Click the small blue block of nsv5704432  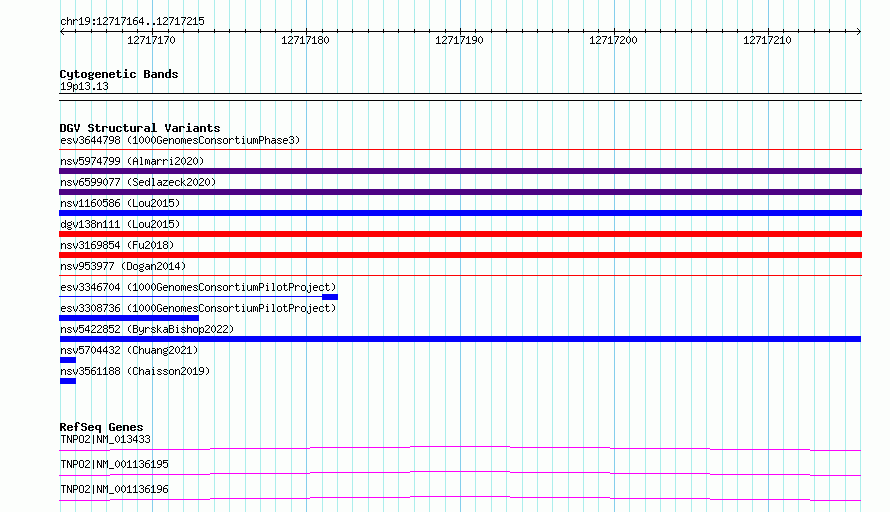pyautogui.click(x=68, y=360)
